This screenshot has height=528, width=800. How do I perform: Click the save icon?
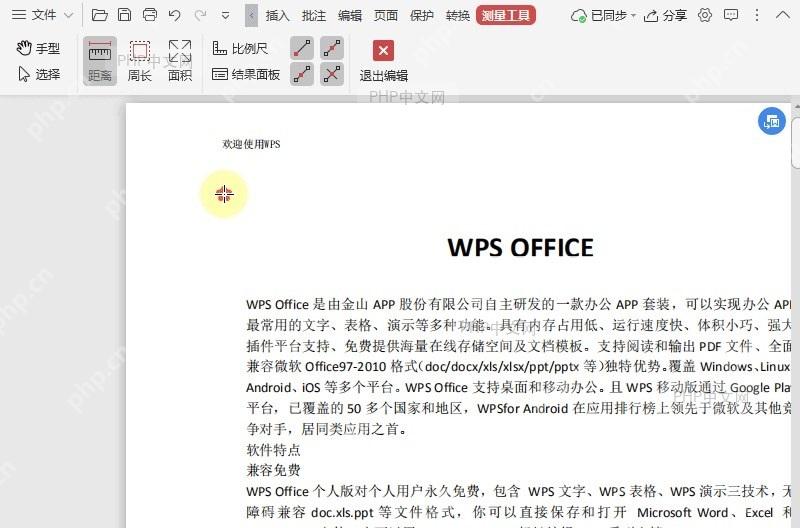(x=124, y=15)
